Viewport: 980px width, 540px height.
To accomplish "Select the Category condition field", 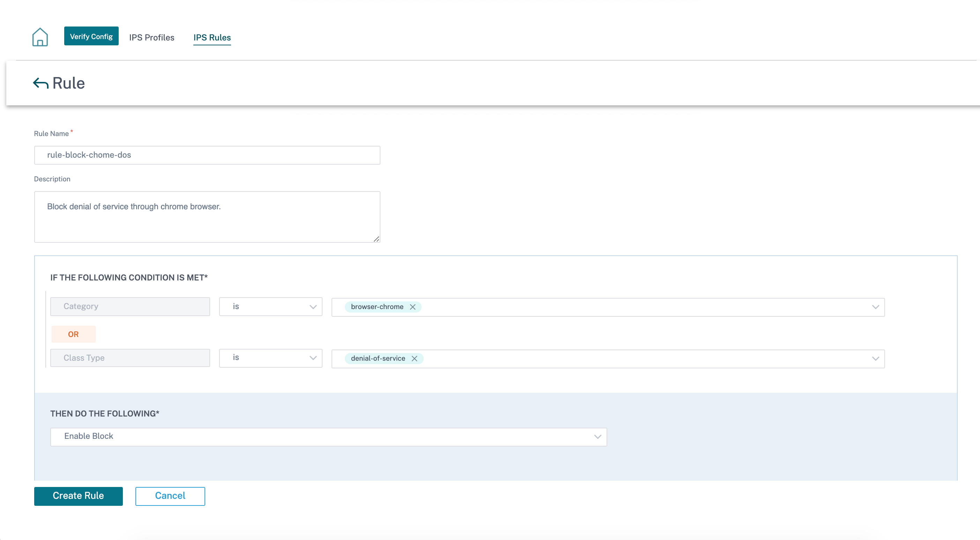I will (x=131, y=307).
